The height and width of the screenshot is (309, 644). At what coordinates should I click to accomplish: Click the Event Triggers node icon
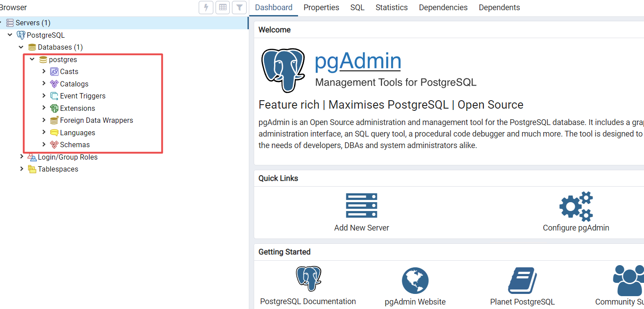(54, 96)
